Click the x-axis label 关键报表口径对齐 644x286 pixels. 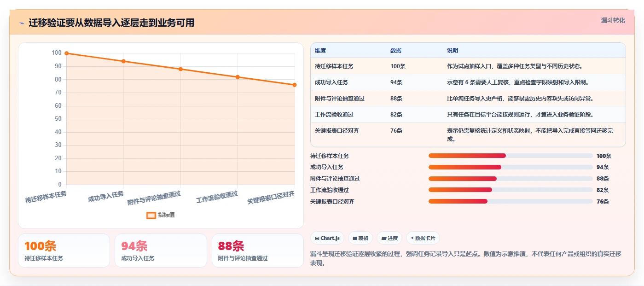click(x=271, y=198)
